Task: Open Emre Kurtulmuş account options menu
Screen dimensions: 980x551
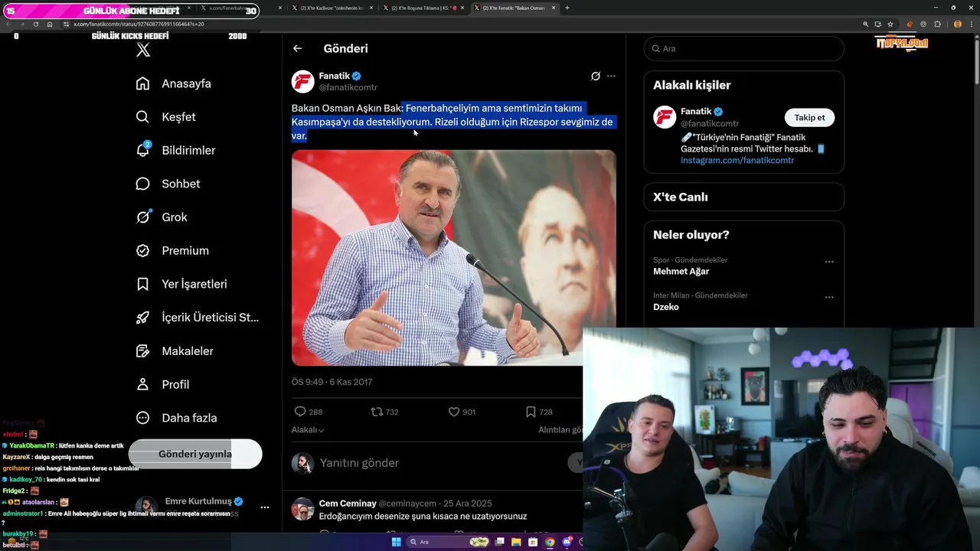Action: tap(265, 507)
